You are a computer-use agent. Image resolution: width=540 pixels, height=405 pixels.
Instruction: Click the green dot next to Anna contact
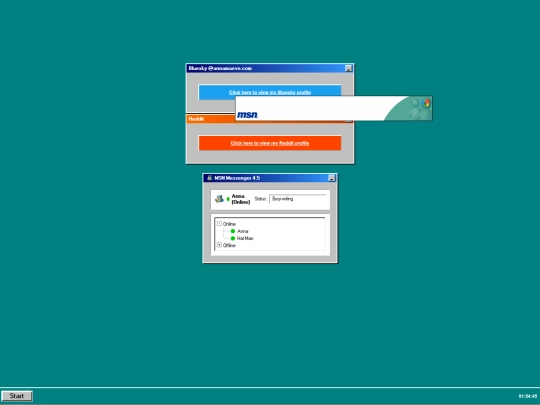pyautogui.click(x=233, y=231)
